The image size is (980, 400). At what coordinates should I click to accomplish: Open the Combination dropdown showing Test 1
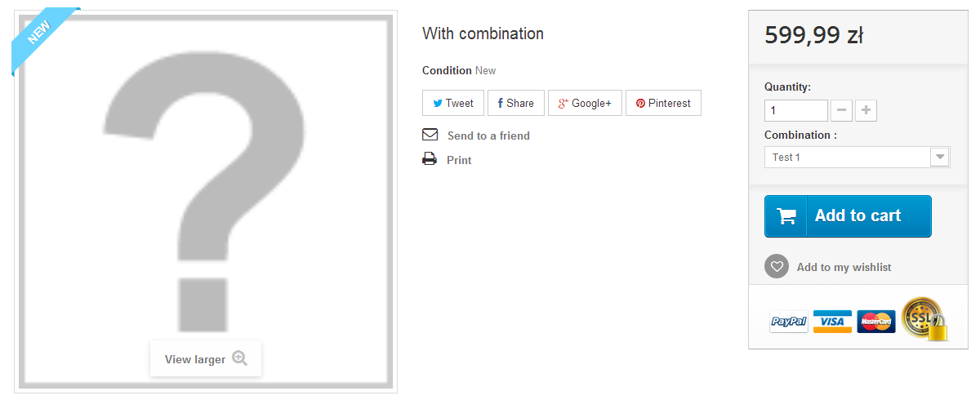[x=857, y=157]
